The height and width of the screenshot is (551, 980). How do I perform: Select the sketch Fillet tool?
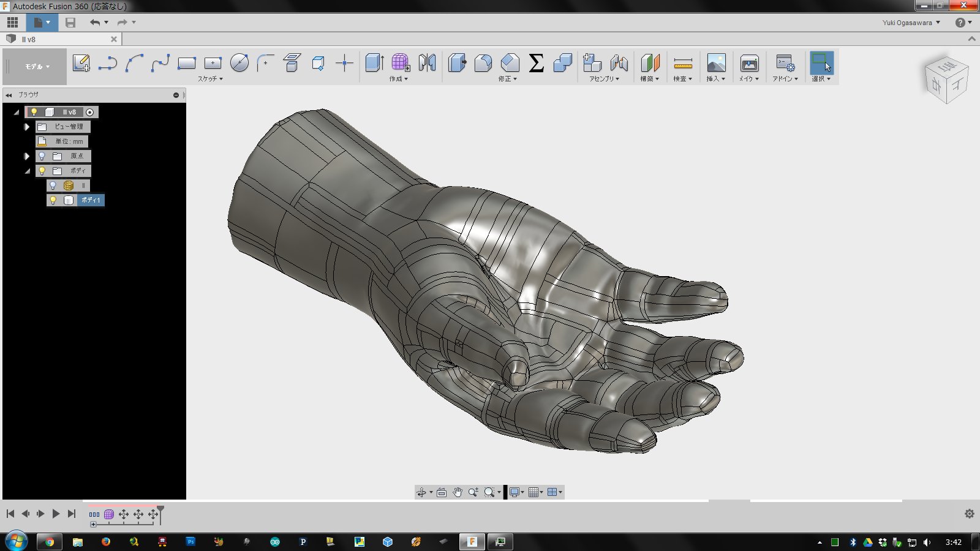pos(265,62)
